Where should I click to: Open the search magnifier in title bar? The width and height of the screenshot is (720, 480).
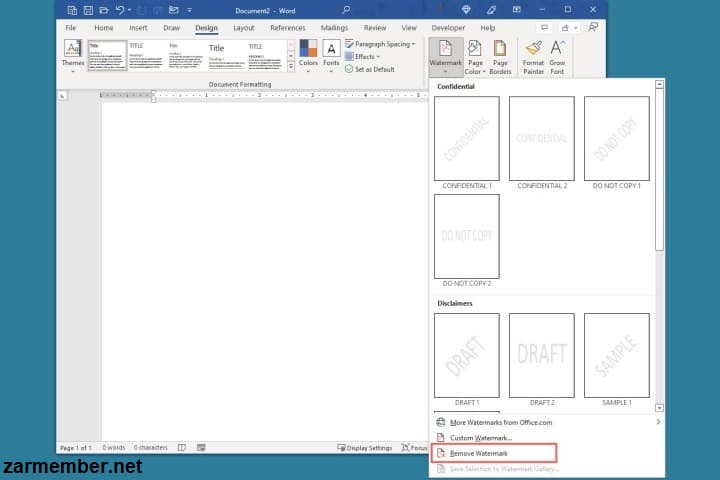tap(346, 10)
